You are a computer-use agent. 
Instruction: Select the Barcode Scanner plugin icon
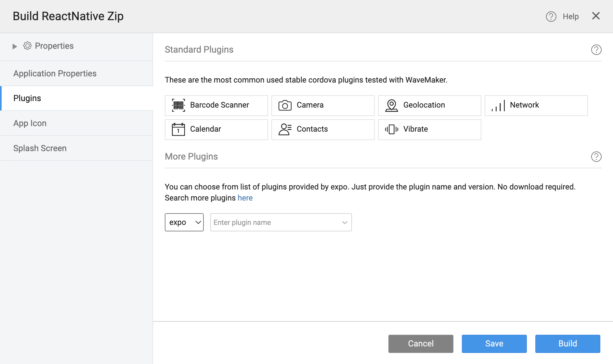click(178, 105)
